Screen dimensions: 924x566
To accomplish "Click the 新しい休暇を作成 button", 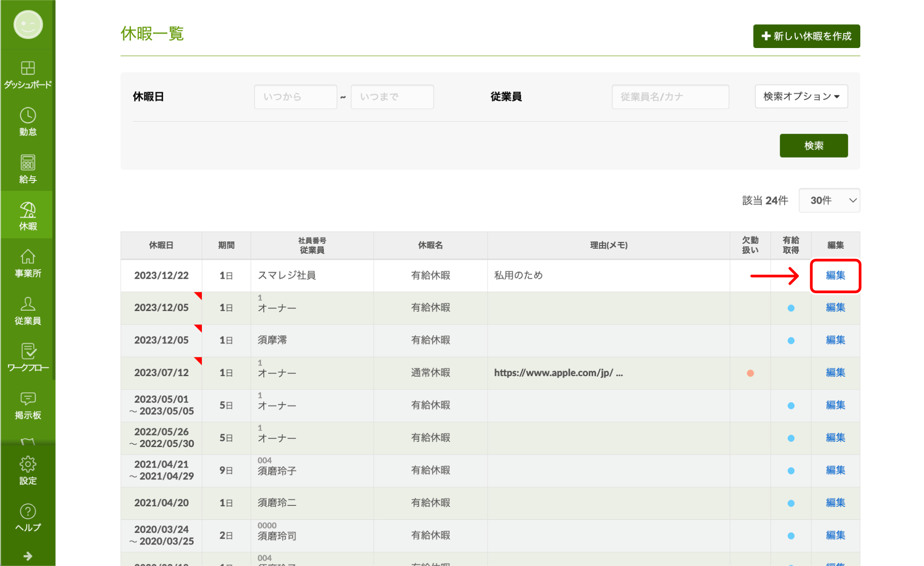I will 806,36.
